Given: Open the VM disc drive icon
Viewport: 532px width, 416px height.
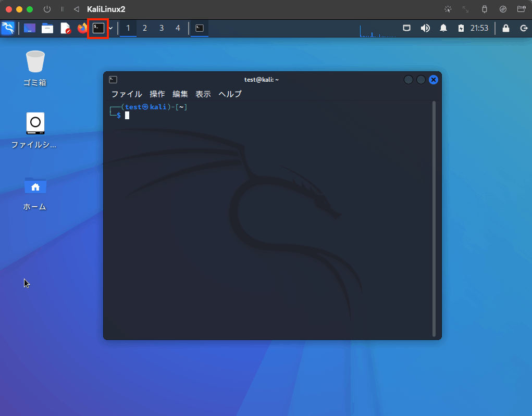Looking at the screenshot, I should pyautogui.click(x=503, y=9).
